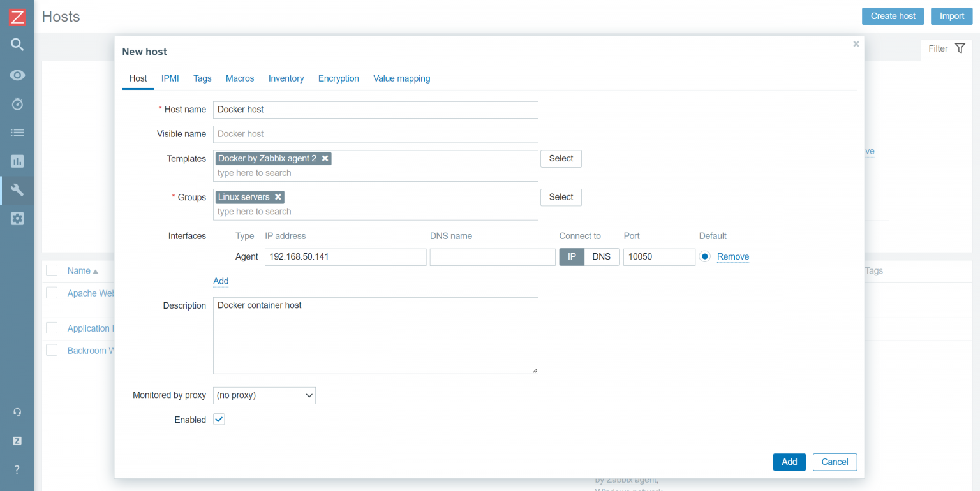
Task: Click inside the DNS name field
Action: 492,256
